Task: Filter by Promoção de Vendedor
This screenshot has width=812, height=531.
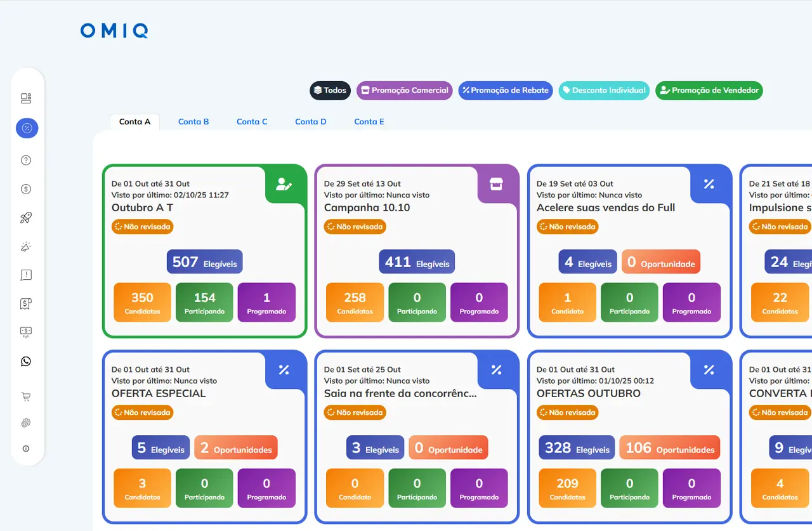Action: (709, 91)
